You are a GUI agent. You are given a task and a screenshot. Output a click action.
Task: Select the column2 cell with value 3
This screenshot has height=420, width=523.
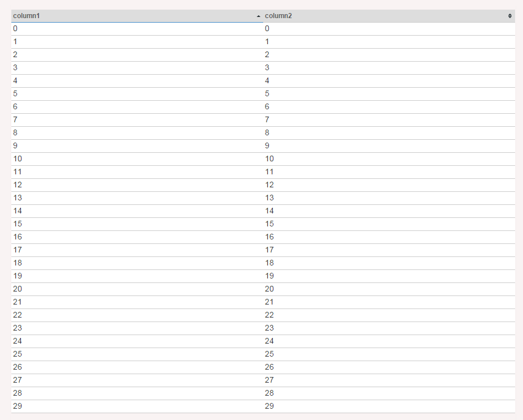pyautogui.click(x=389, y=68)
